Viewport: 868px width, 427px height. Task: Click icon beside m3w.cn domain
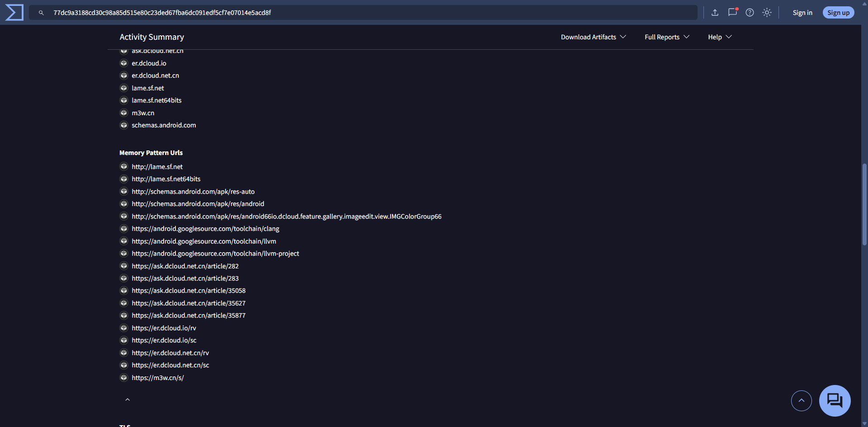[x=124, y=113]
